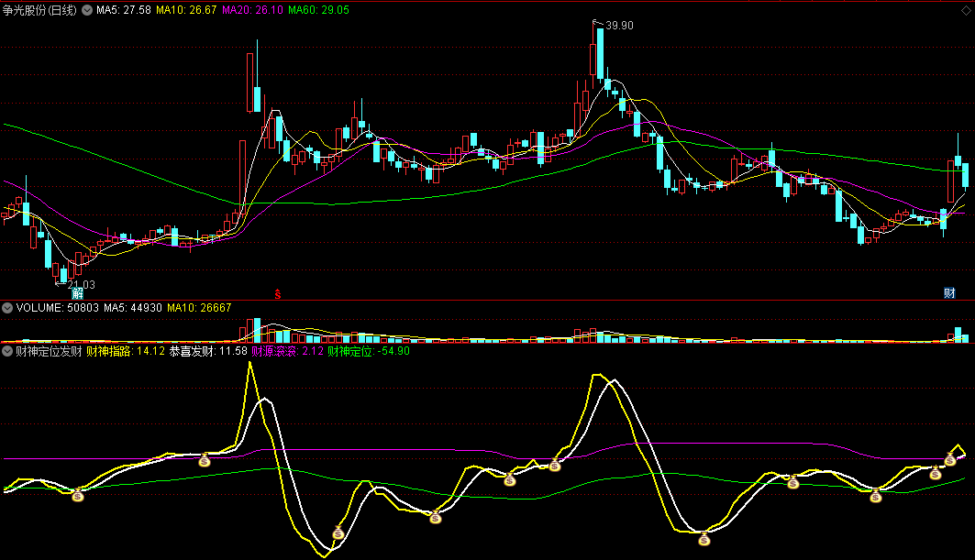Click the volume MA10: 26667 label
The width and height of the screenshot is (975, 560).
pos(199,308)
